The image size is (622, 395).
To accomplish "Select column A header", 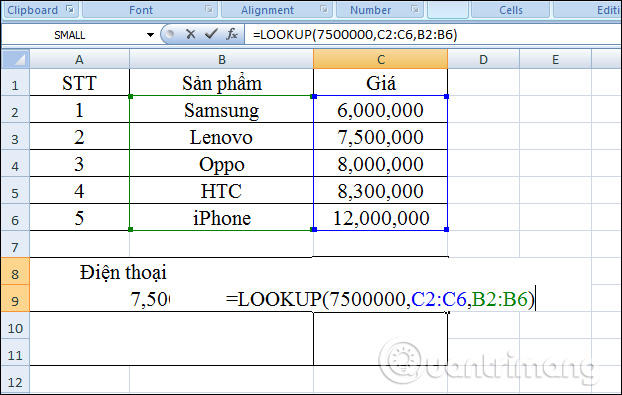I will [79, 59].
